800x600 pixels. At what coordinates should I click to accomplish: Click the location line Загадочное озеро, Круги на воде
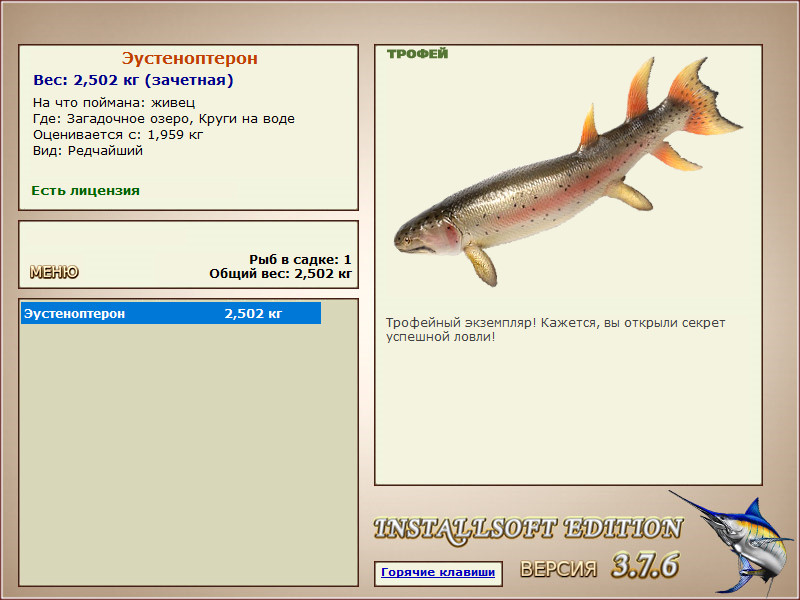[x=164, y=119]
